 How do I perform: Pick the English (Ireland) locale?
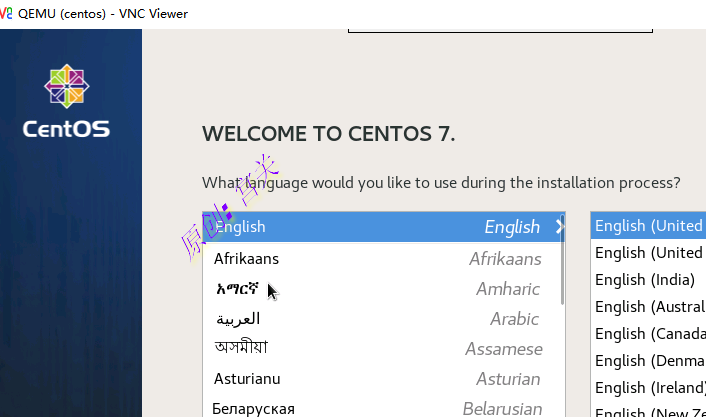pyautogui.click(x=648, y=388)
